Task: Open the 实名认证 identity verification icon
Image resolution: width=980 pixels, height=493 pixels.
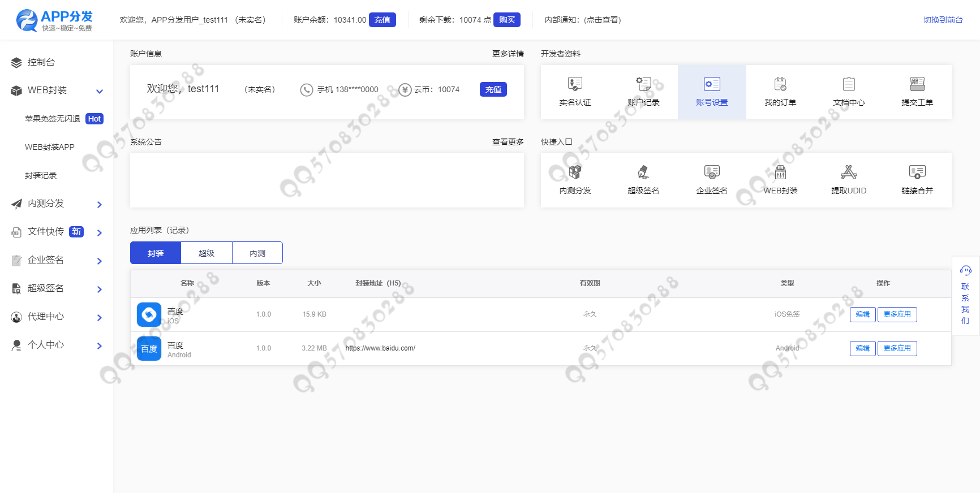Action: click(x=575, y=85)
